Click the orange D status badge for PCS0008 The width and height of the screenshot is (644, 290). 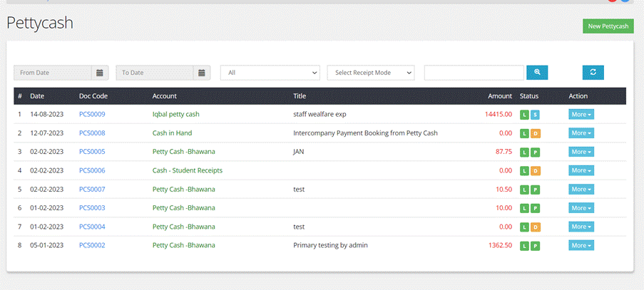click(535, 133)
